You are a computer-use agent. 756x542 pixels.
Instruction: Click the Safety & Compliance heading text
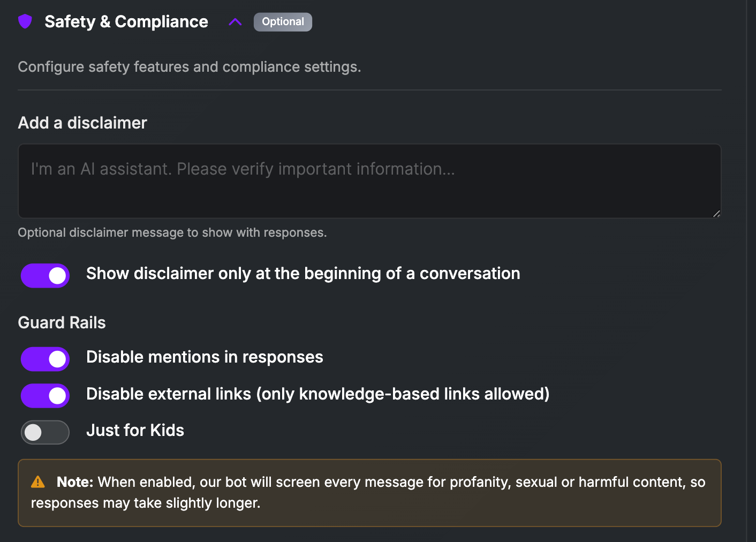126,21
